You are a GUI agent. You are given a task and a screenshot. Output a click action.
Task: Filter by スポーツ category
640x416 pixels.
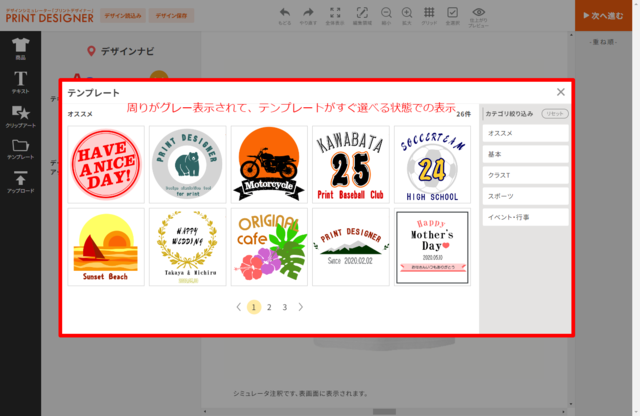click(525, 196)
